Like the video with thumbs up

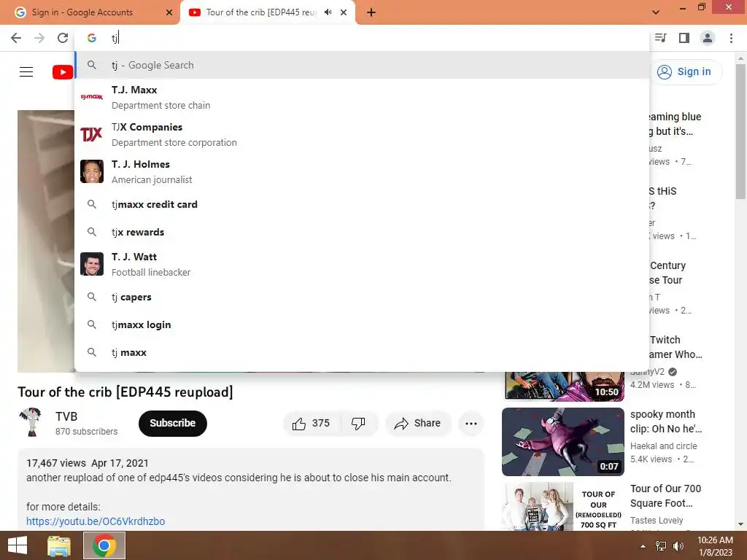pyautogui.click(x=312, y=424)
